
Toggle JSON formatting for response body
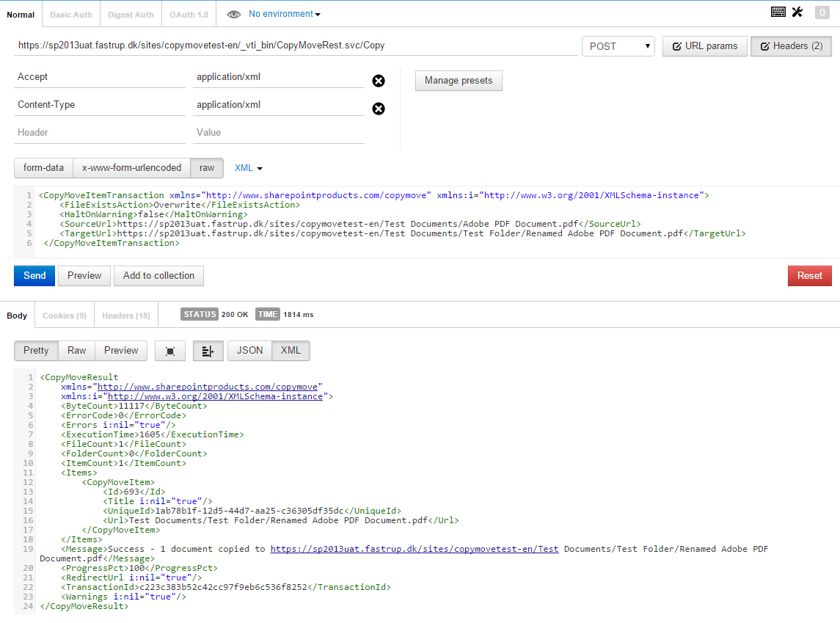tap(249, 351)
